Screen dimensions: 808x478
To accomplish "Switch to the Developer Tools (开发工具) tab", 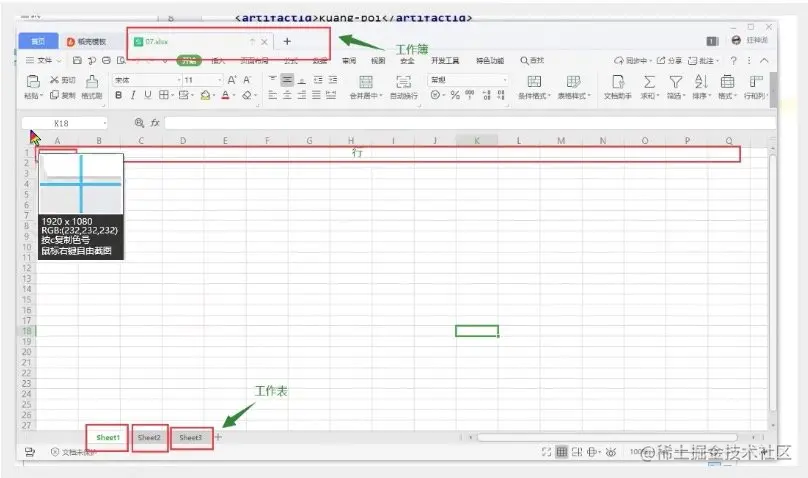I will pos(445,61).
